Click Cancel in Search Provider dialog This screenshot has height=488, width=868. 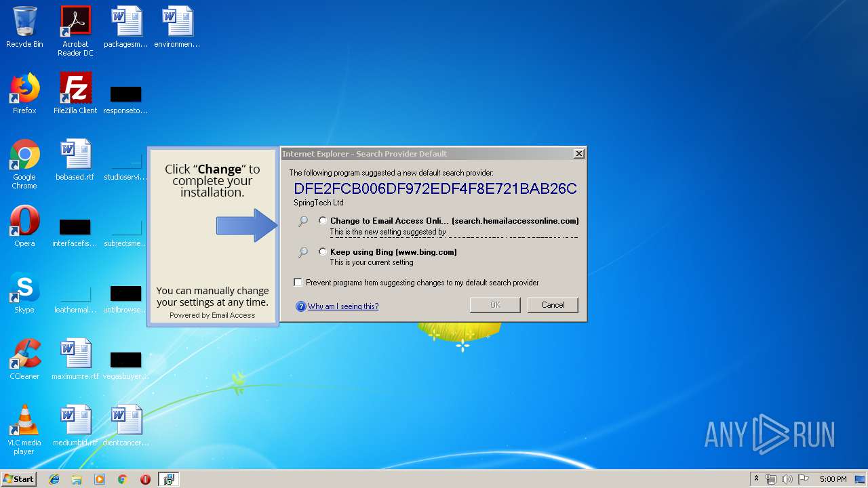click(553, 305)
